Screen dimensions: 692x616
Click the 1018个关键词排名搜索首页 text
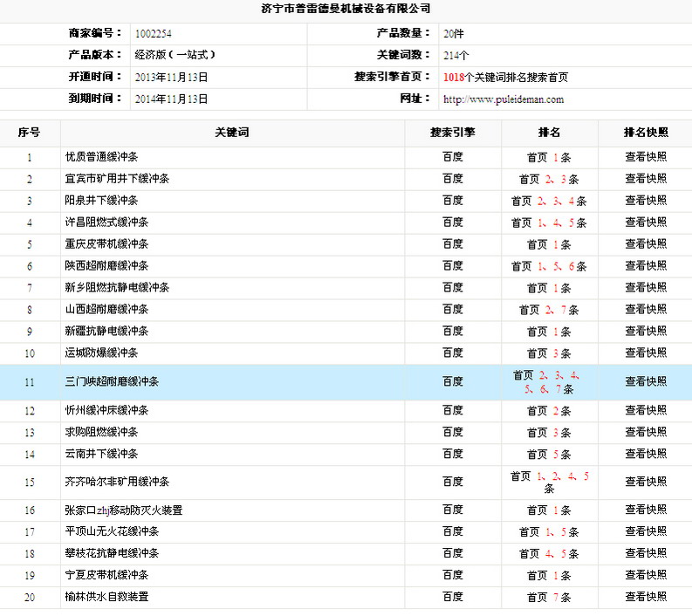[x=505, y=78]
